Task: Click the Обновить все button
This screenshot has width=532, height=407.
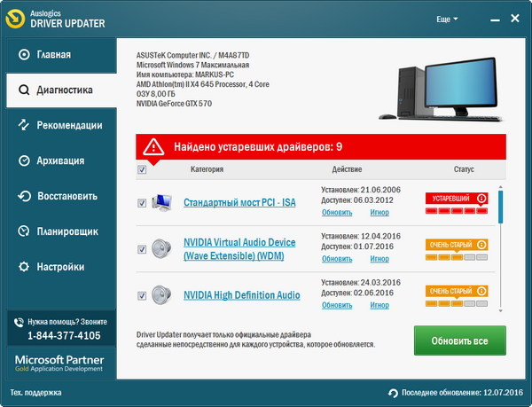Action: pos(459,340)
